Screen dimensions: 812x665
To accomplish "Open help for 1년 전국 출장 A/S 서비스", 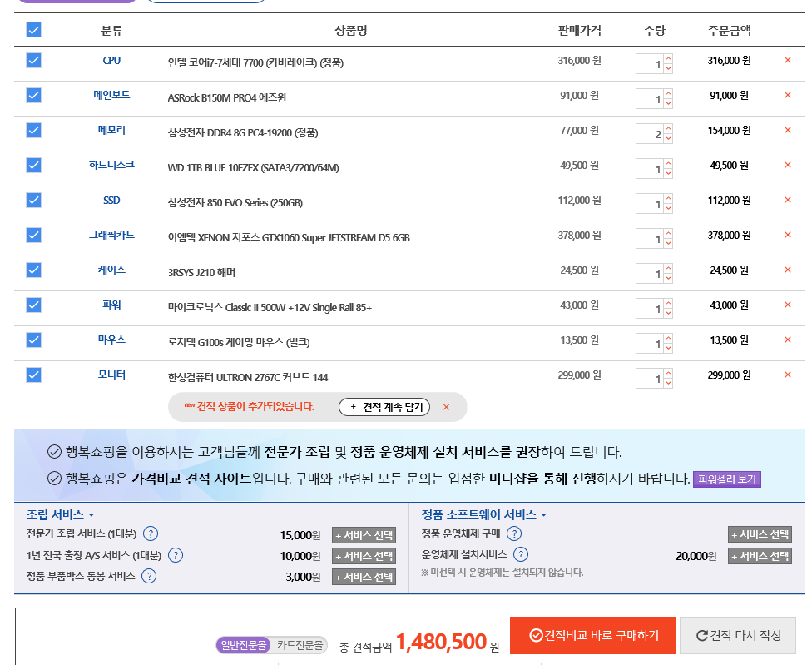I will coord(176,555).
